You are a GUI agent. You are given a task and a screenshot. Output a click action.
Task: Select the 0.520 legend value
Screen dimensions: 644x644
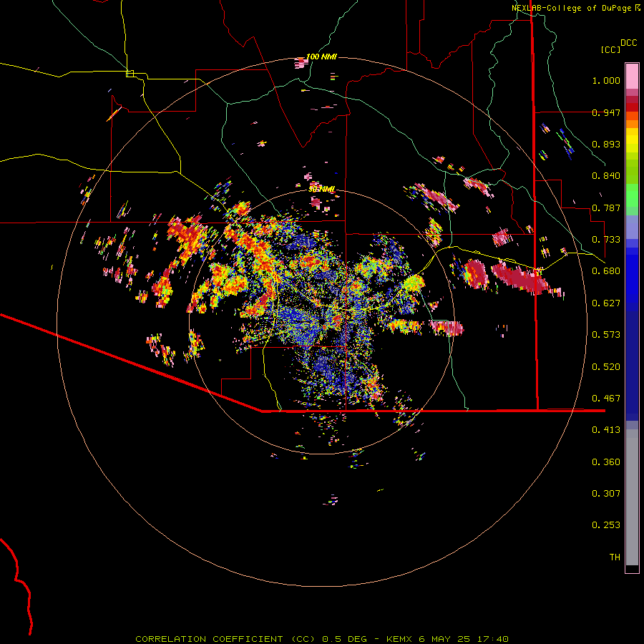coord(606,366)
